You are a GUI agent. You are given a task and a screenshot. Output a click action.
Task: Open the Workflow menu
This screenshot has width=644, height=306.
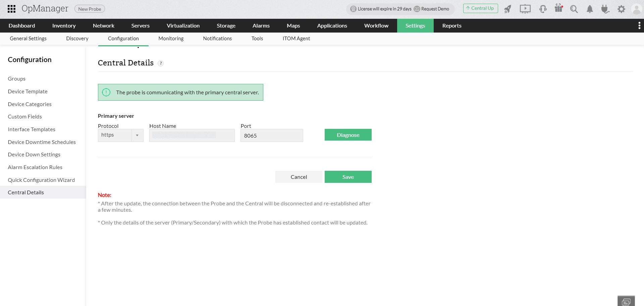[x=376, y=25]
